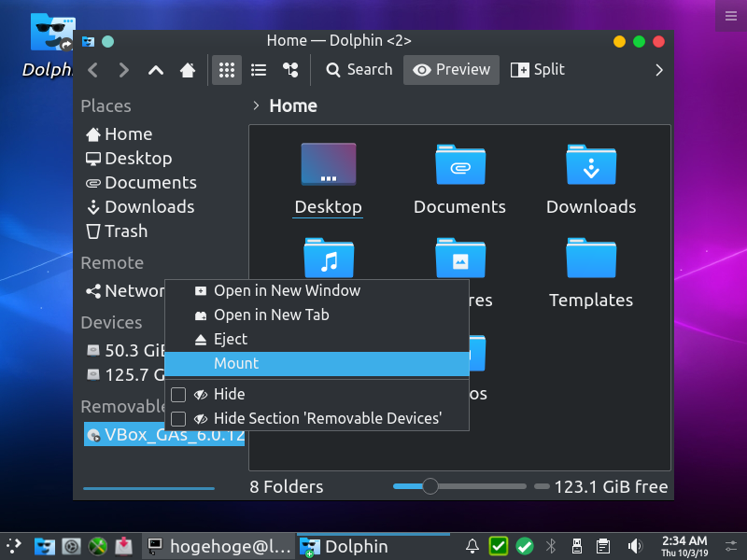Go up one directory level
The width and height of the screenshot is (747, 560).
pos(156,70)
